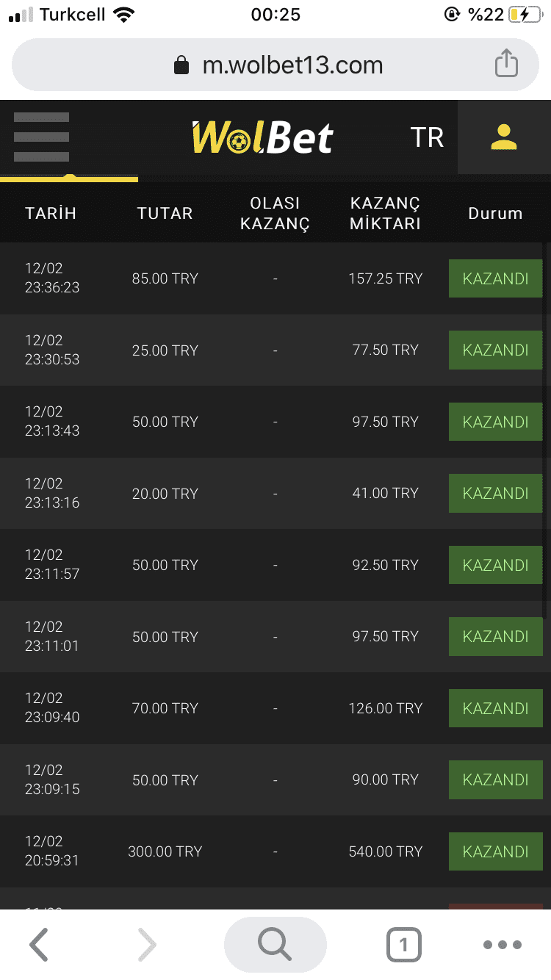Viewport: 551px width, 980px height.
Task: Sort by TARİH column header
Action: [x=51, y=214]
